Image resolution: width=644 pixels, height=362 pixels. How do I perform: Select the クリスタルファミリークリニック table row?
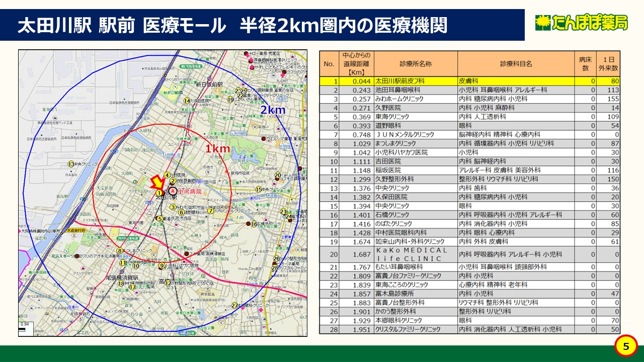click(x=469, y=329)
